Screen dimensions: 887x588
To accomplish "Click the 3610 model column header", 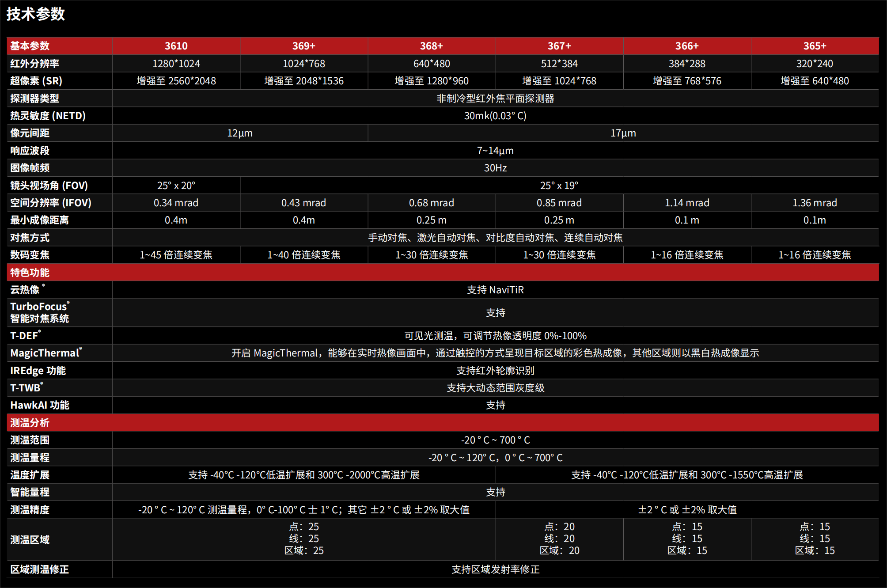I will coord(176,46).
